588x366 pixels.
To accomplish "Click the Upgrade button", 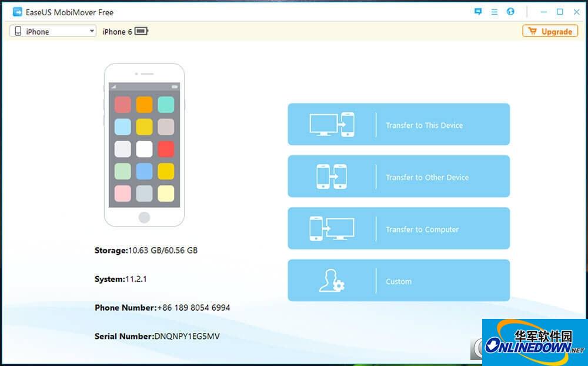I will pyautogui.click(x=550, y=31).
